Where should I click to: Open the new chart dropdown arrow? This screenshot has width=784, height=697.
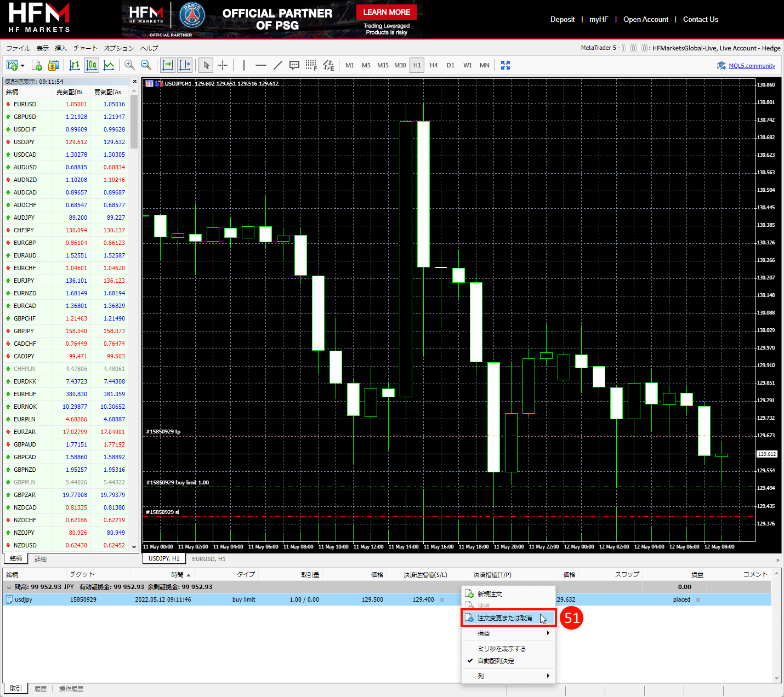(22, 66)
